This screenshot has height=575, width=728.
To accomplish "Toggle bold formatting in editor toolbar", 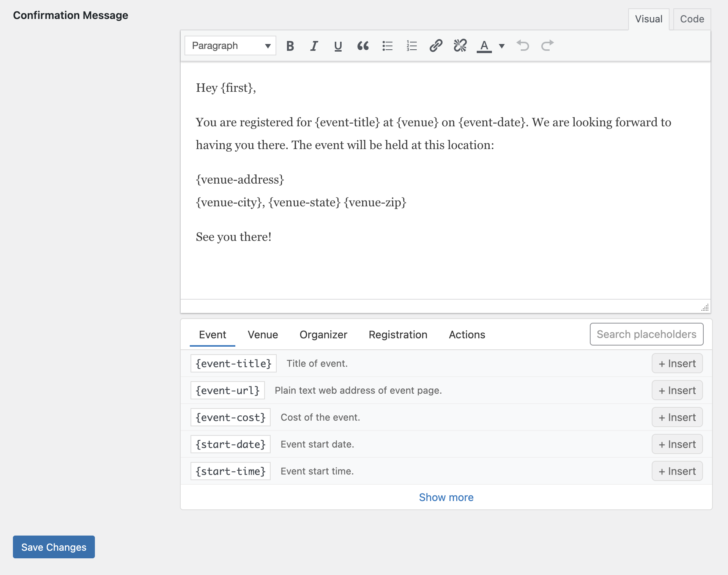I will coord(290,46).
